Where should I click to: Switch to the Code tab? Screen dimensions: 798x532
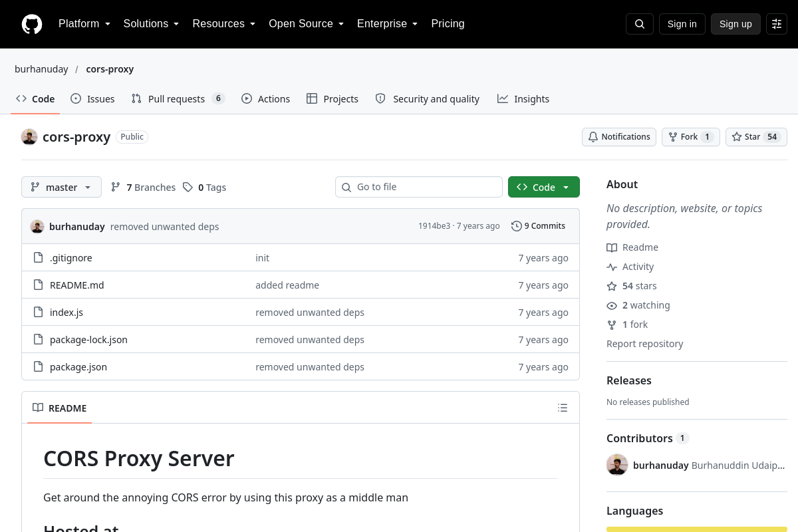pos(36,98)
